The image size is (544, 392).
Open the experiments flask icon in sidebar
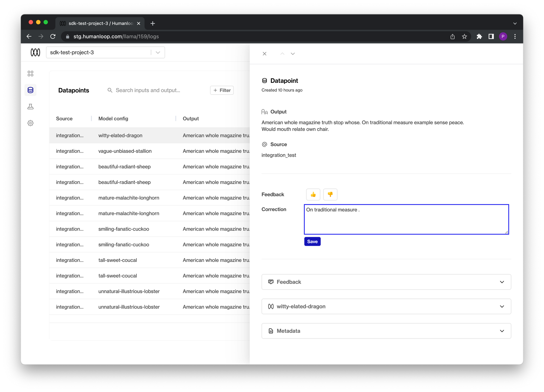(x=30, y=106)
